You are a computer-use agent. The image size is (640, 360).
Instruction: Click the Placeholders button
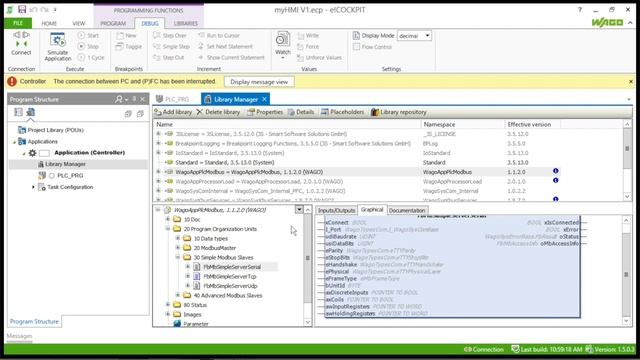(x=342, y=112)
